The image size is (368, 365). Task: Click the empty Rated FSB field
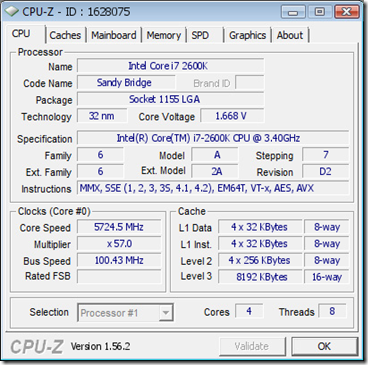pos(119,277)
